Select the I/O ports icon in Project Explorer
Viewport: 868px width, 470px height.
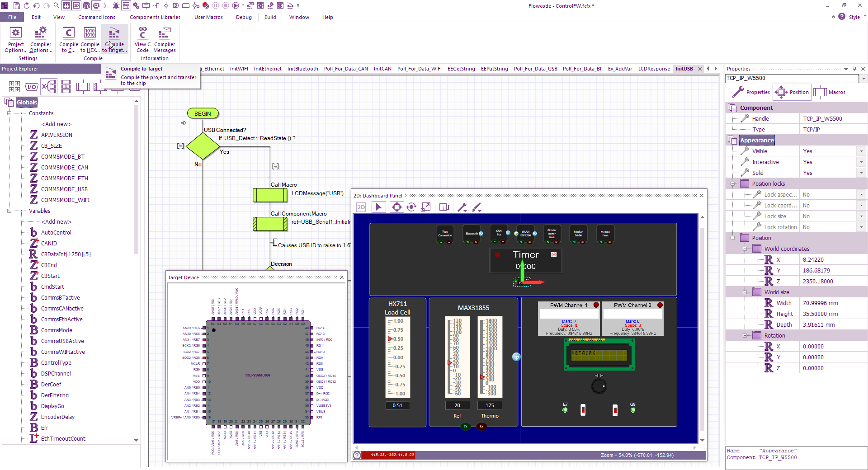(31, 87)
